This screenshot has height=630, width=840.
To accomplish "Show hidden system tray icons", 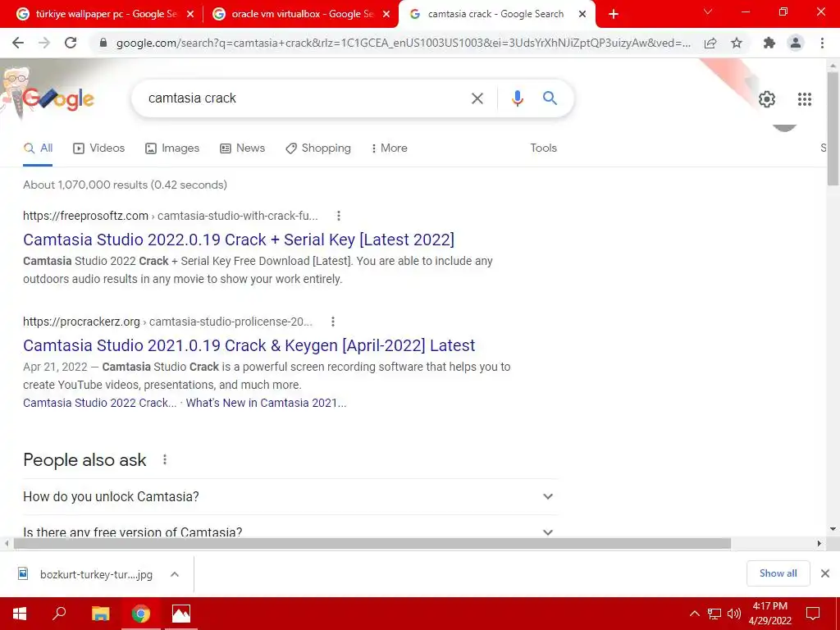I will (694, 614).
